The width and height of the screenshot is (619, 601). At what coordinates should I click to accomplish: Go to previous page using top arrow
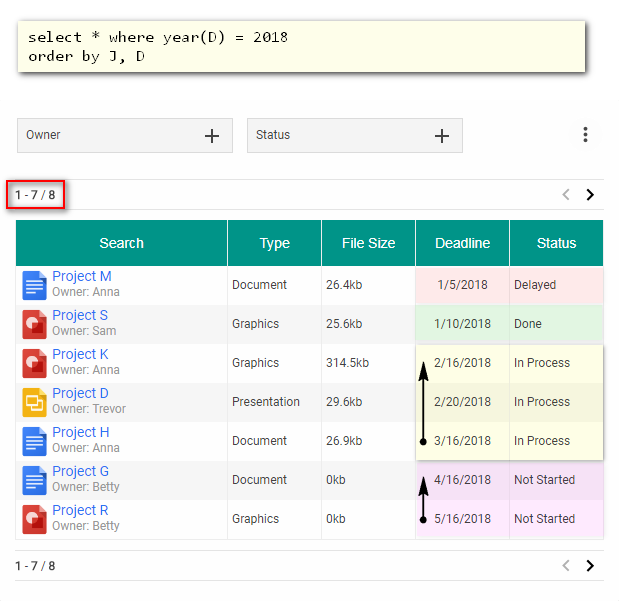tap(566, 195)
